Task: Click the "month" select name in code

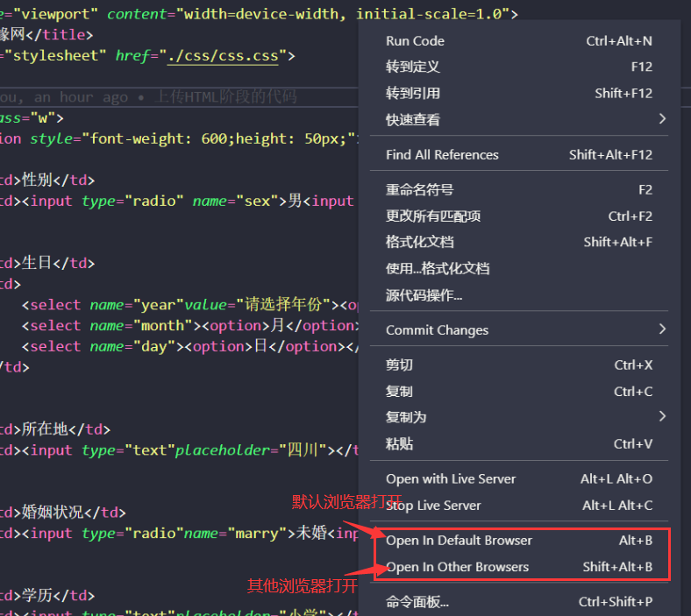Action: (x=167, y=325)
